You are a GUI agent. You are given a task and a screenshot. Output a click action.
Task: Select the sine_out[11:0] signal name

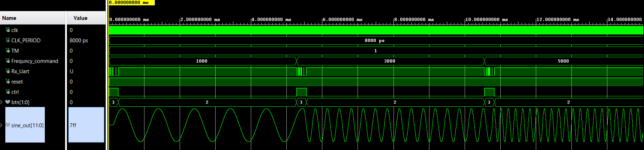(27, 125)
